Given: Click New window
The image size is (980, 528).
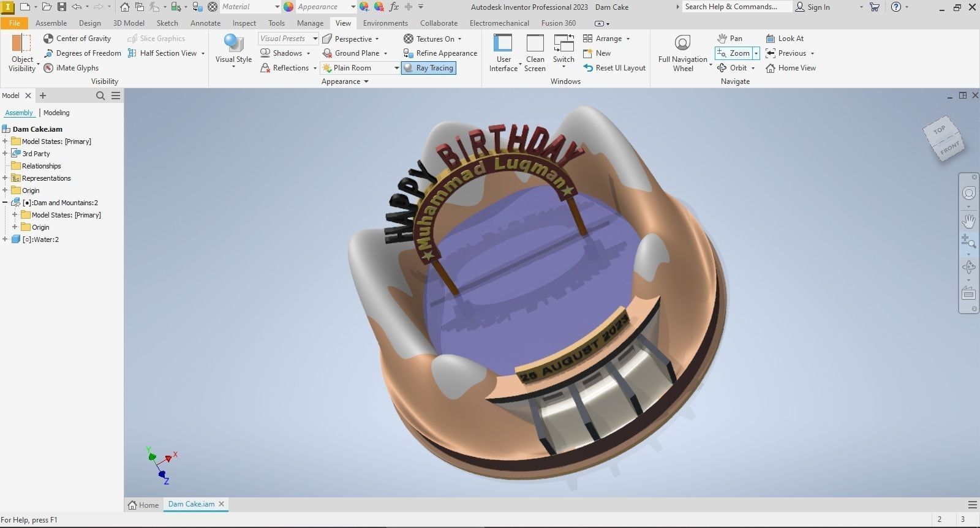Looking at the screenshot, I should [x=597, y=53].
